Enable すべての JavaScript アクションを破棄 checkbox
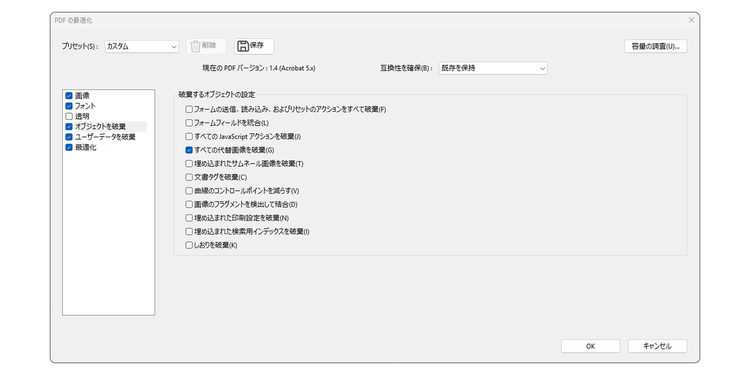Image resolution: width=750 pixels, height=375 pixels. point(189,136)
